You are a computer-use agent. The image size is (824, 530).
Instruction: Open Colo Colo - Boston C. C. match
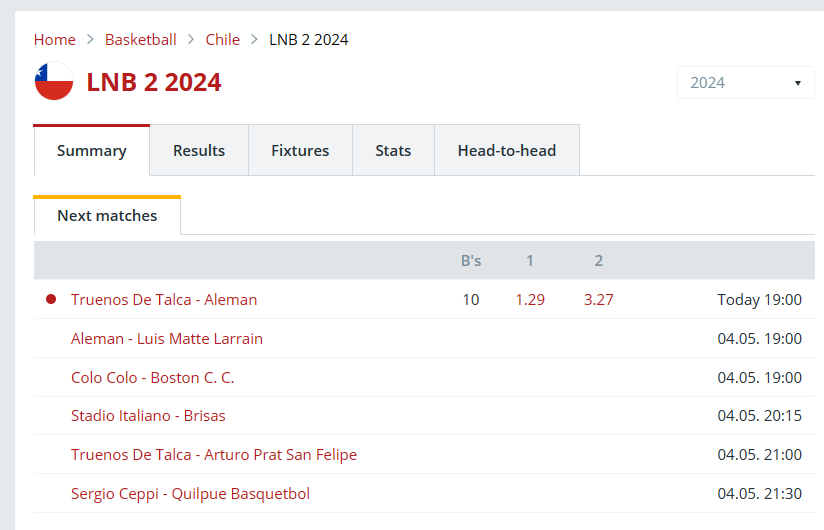(x=152, y=378)
